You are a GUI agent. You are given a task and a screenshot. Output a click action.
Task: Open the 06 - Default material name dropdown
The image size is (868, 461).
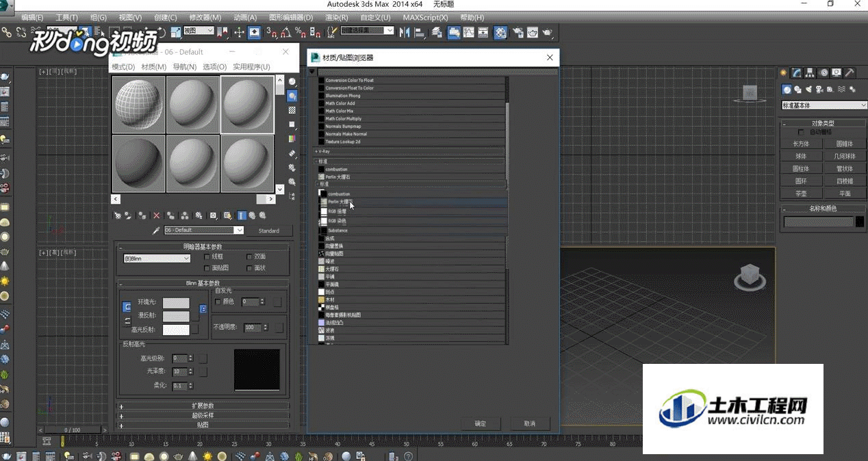tap(203, 230)
